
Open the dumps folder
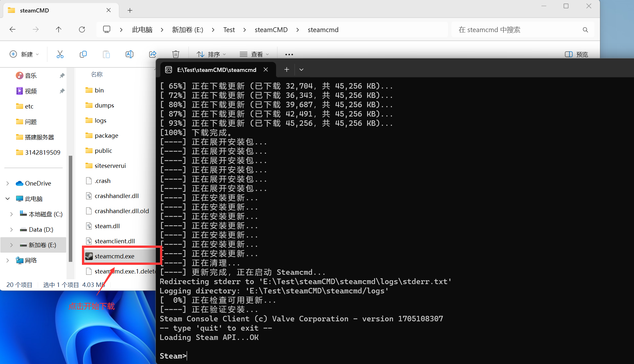pyautogui.click(x=104, y=105)
